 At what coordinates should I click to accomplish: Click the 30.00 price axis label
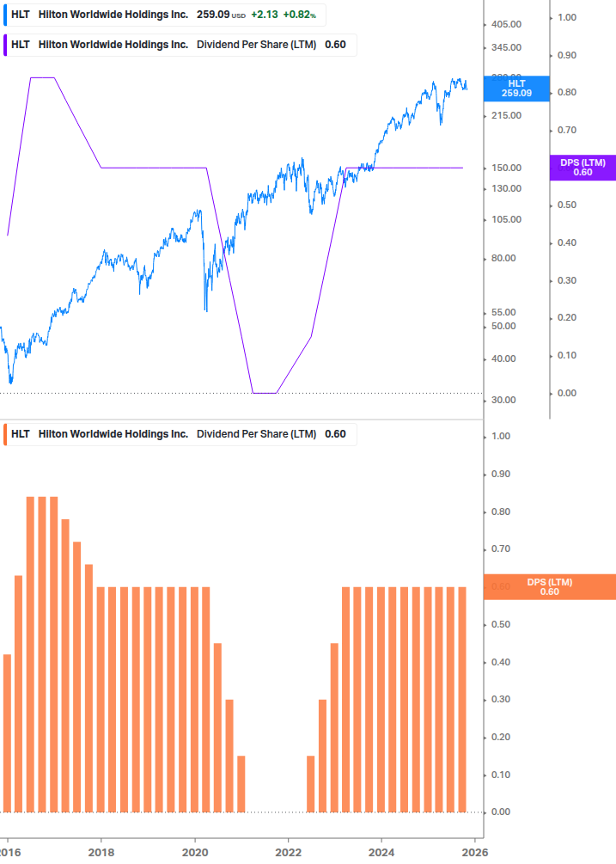503,400
